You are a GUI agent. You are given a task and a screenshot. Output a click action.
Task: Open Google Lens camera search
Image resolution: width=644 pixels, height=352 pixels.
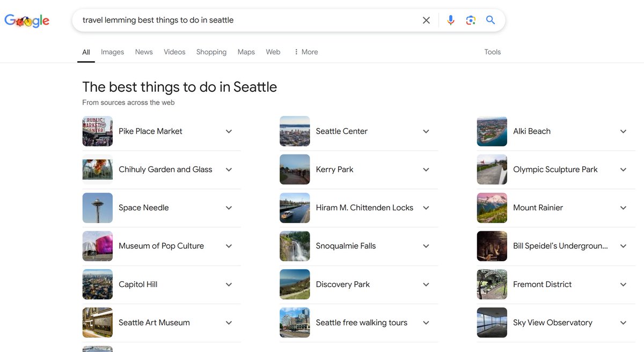[x=471, y=20]
